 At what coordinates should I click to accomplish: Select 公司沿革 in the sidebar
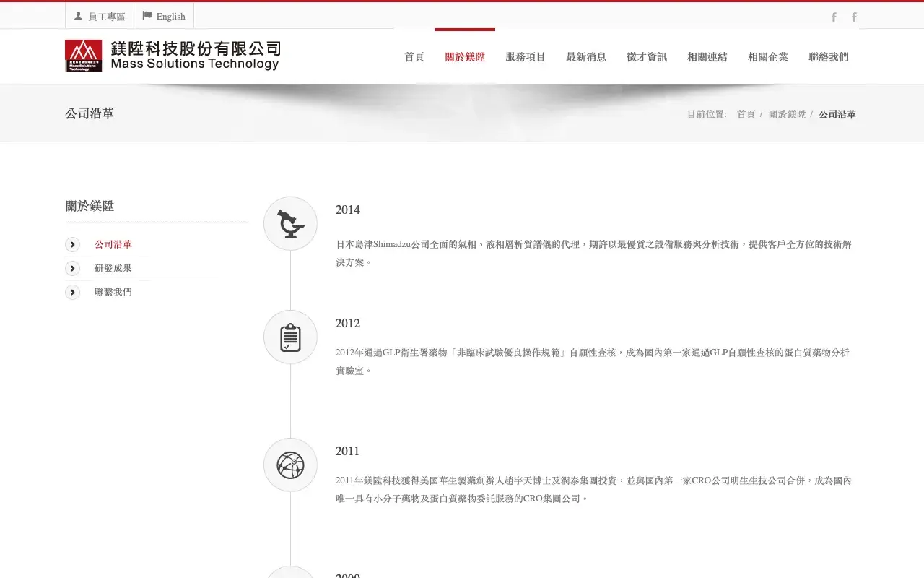tap(113, 245)
